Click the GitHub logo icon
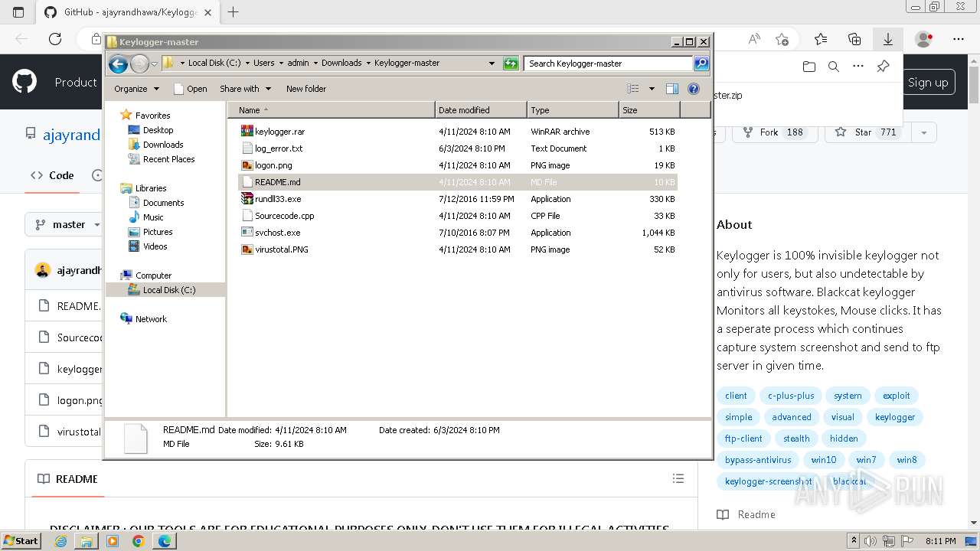The width and height of the screenshot is (980, 551). 24,82
